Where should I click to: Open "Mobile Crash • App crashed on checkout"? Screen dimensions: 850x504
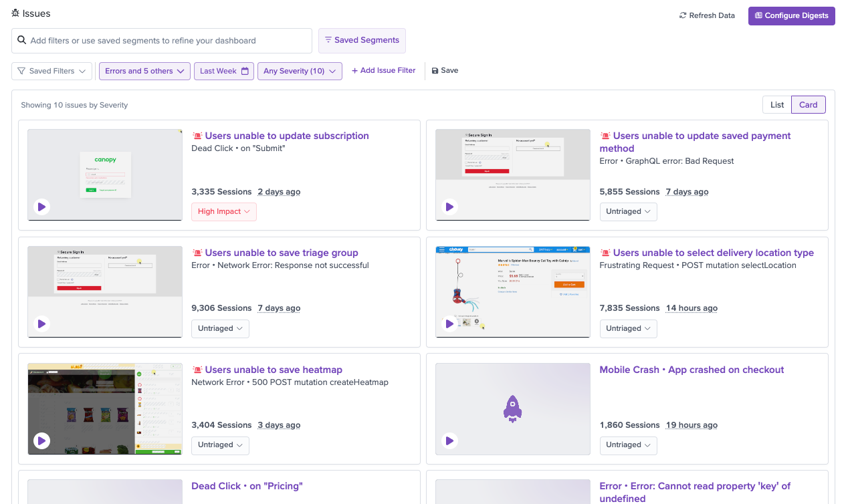pyautogui.click(x=692, y=370)
